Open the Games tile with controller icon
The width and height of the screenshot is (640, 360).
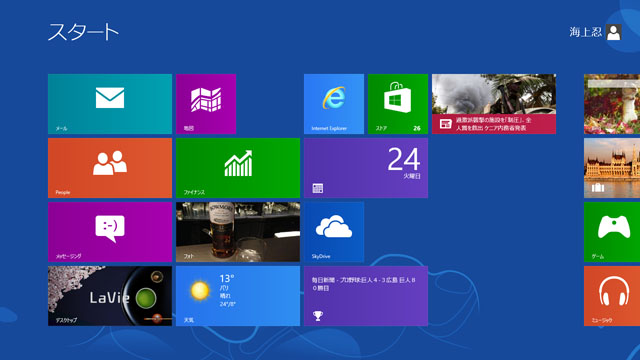point(612,232)
